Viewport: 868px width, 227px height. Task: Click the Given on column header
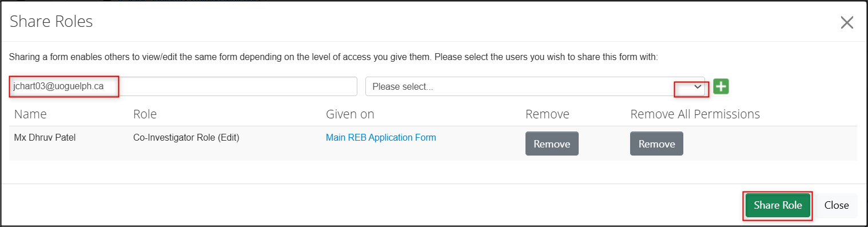click(350, 114)
